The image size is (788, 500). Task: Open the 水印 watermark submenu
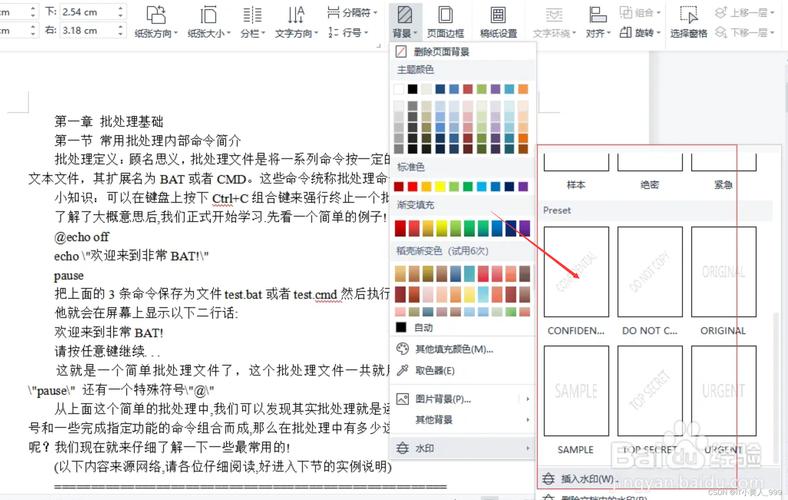462,448
